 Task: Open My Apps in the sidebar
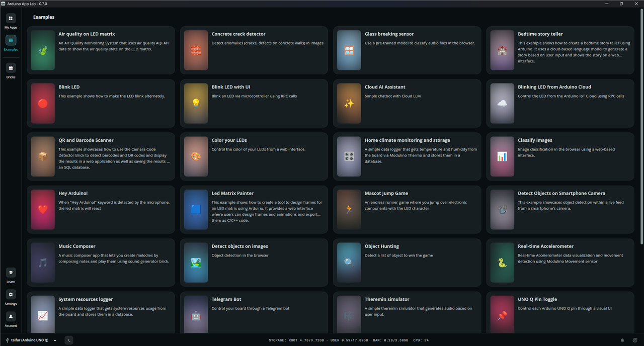click(x=11, y=21)
